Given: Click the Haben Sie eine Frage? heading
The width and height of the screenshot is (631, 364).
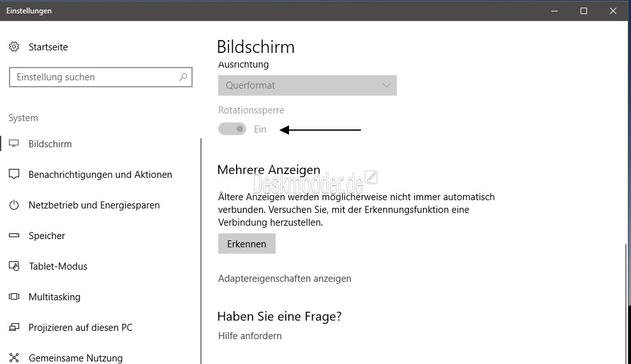Looking at the screenshot, I should [279, 316].
